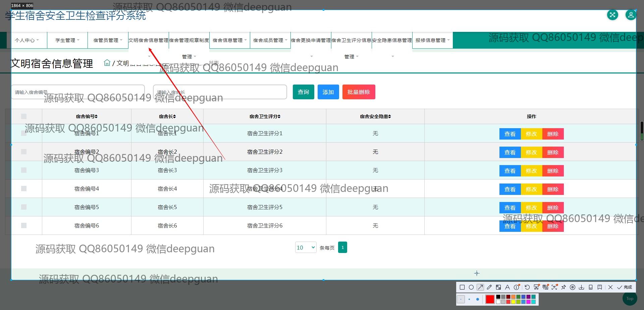Go to page 1 in the pagination
Screen dimensions: 644x310
342,248
